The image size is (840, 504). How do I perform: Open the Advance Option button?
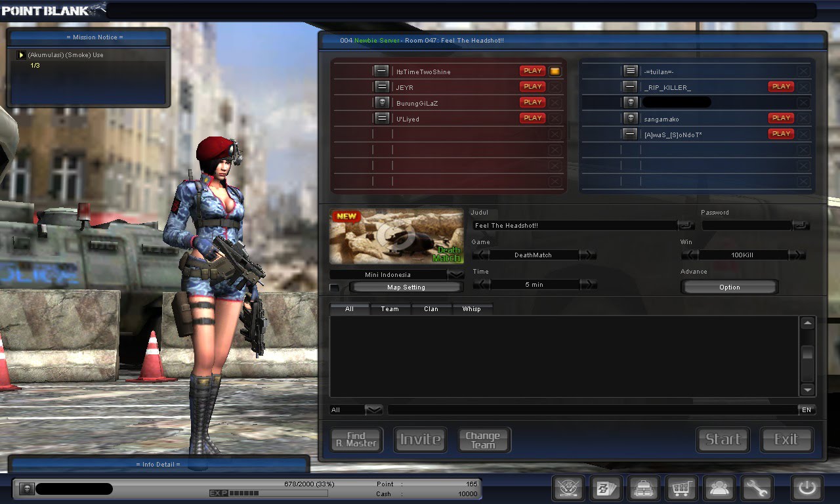tap(729, 287)
